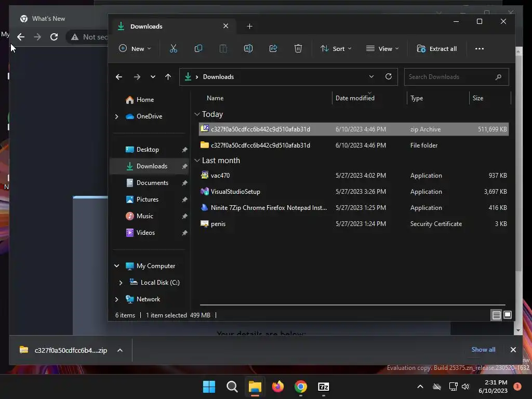Click the Rename icon in toolbar

click(248, 48)
